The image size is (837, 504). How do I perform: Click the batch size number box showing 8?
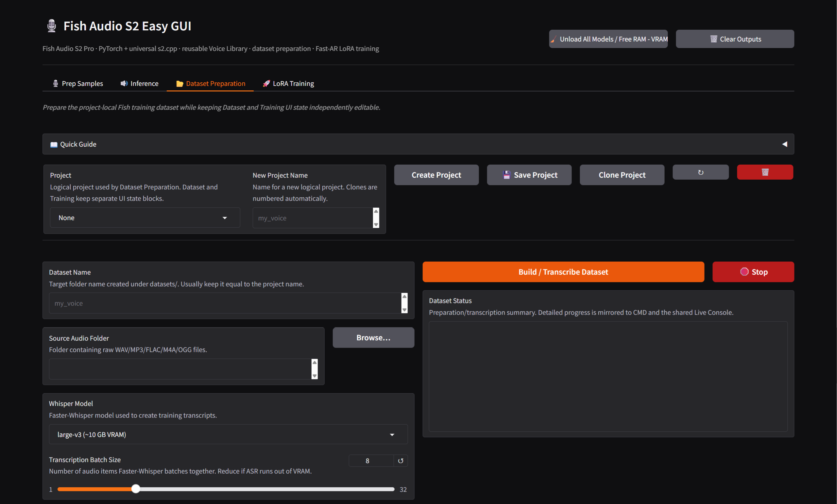tap(371, 461)
